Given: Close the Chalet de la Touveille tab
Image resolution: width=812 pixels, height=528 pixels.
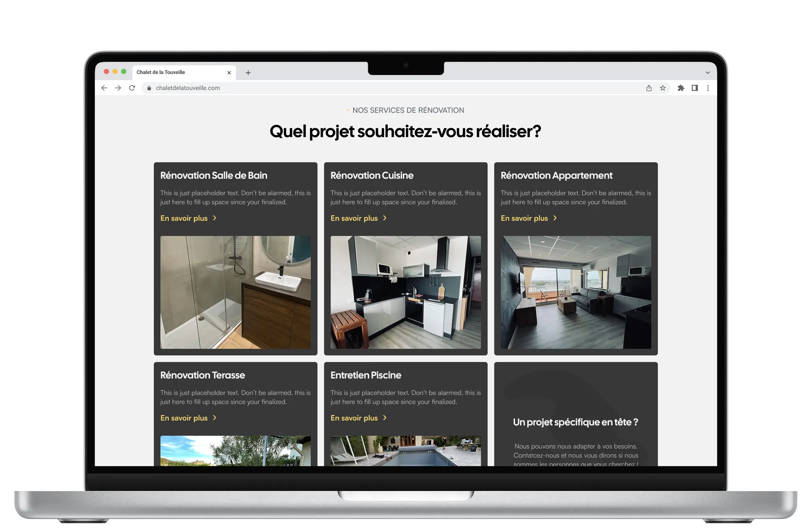Looking at the screenshot, I should click(229, 72).
